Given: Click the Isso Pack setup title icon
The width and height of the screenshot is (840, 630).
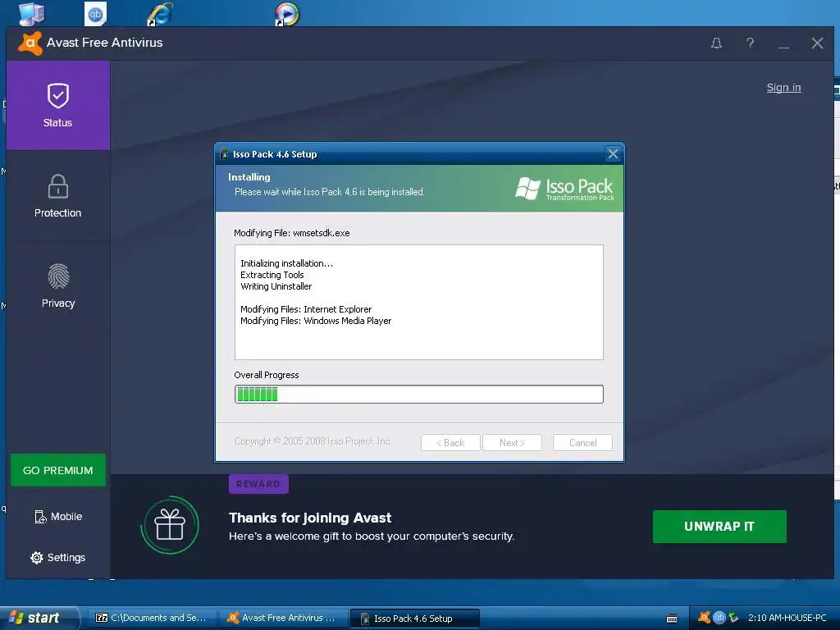Looking at the screenshot, I should [225, 154].
